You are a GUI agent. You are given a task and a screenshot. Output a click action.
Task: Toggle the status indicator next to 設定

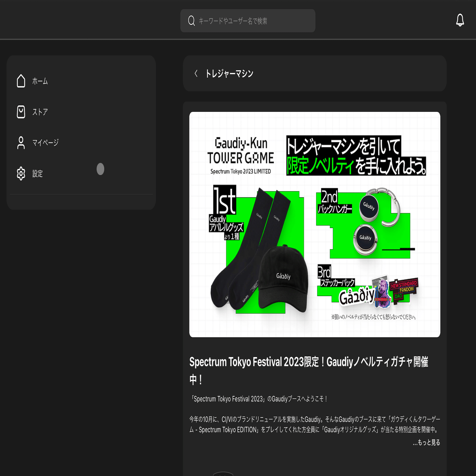[100, 170]
